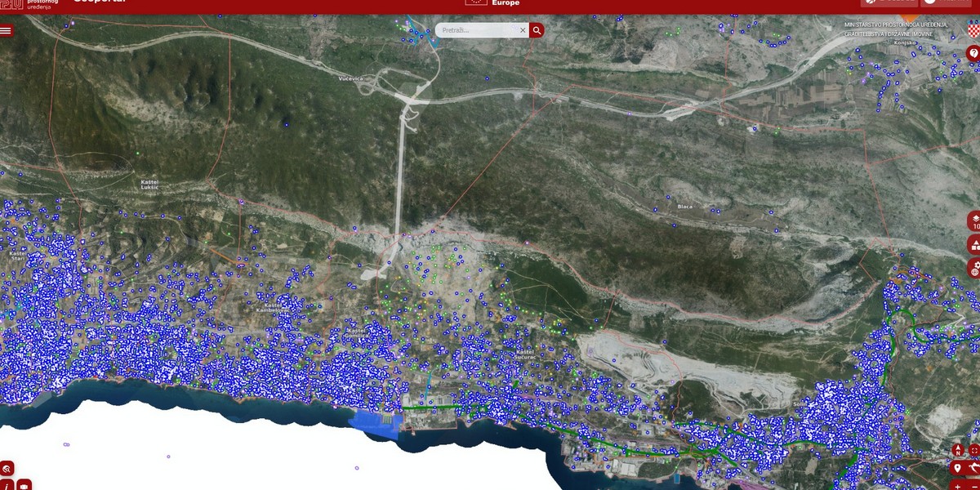Open the map layers panel button
Image resolution: width=980 pixels, height=490 pixels.
(x=974, y=221)
